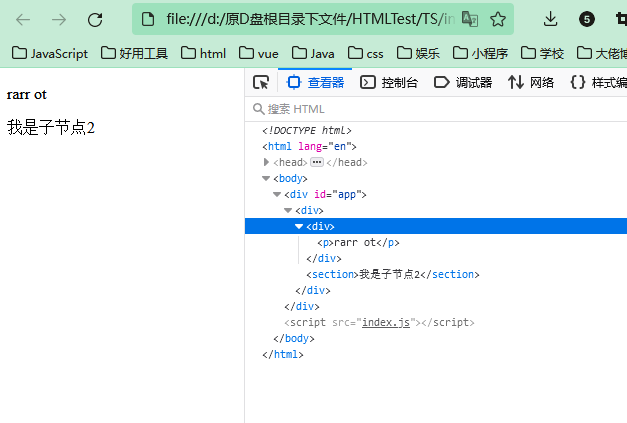Open the 小程序 bookmark folder

coord(480,53)
